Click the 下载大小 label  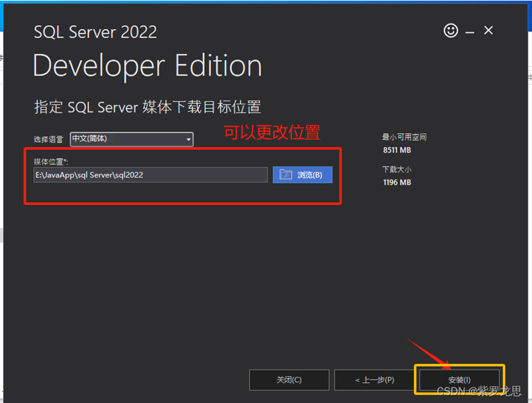pos(397,169)
